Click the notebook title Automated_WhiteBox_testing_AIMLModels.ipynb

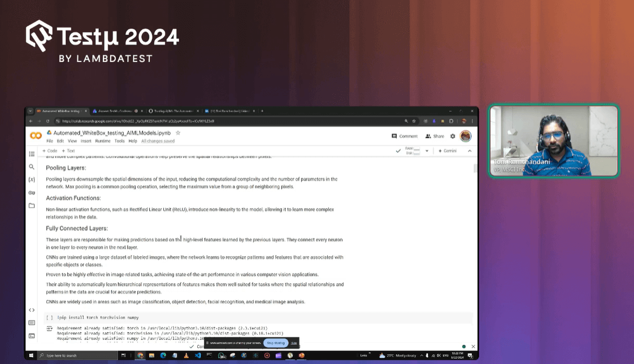point(112,133)
